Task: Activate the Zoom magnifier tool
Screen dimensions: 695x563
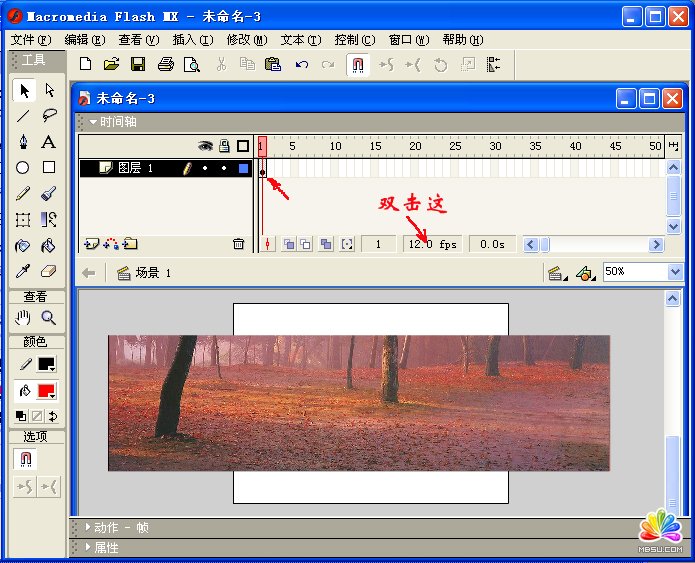Action: (48, 318)
